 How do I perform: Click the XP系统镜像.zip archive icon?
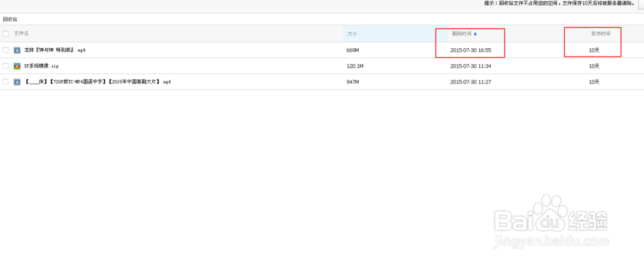pos(17,66)
